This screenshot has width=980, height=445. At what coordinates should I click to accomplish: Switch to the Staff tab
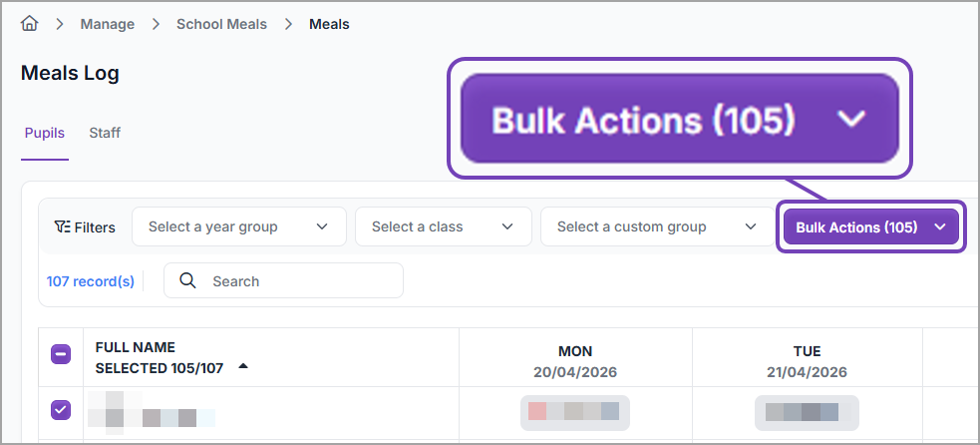[x=105, y=133]
